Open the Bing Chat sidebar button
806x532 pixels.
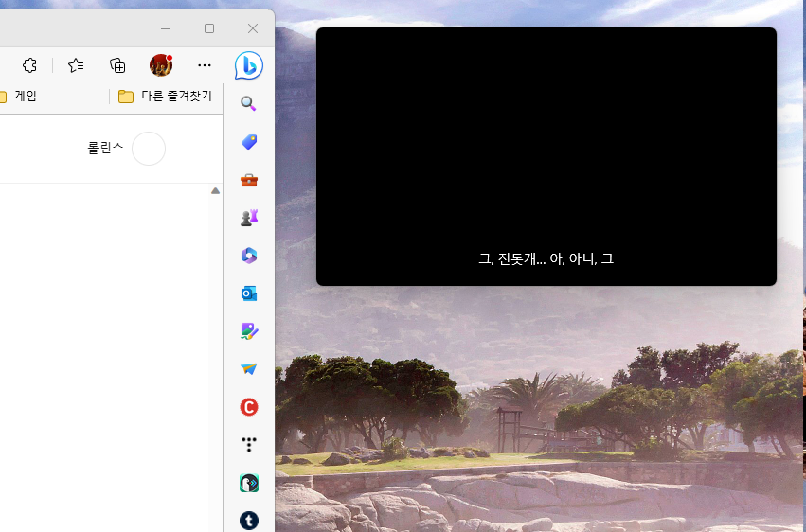249,65
